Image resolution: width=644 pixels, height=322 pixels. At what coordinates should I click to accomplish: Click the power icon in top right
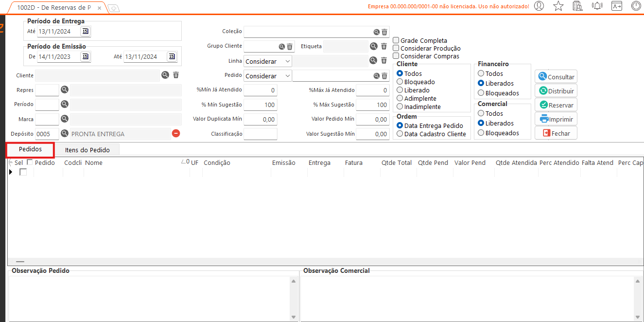pos(636,6)
